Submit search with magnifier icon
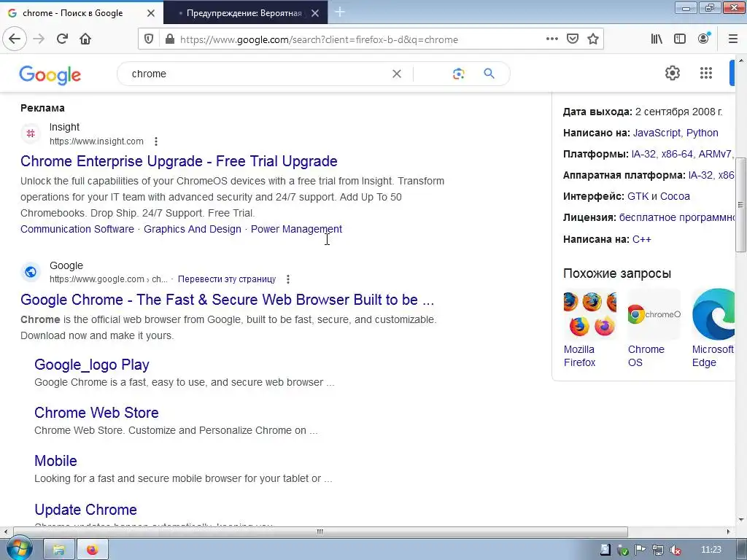 (489, 74)
